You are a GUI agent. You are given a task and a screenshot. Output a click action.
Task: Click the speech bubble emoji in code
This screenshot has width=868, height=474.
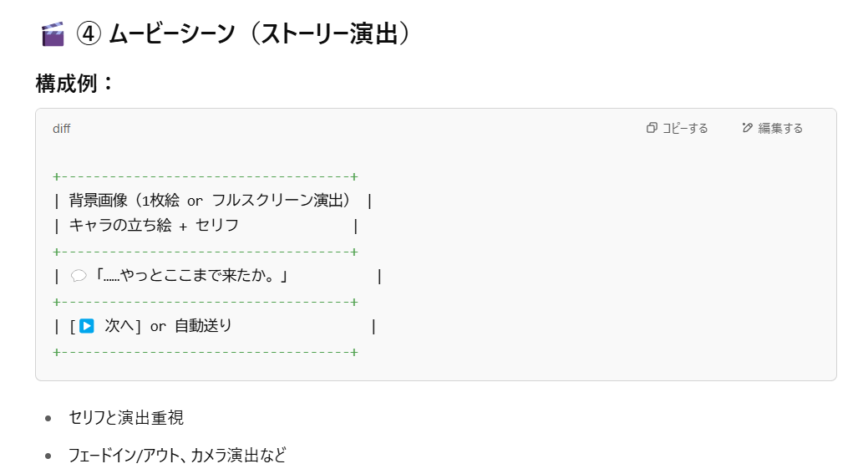(x=79, y=276)
